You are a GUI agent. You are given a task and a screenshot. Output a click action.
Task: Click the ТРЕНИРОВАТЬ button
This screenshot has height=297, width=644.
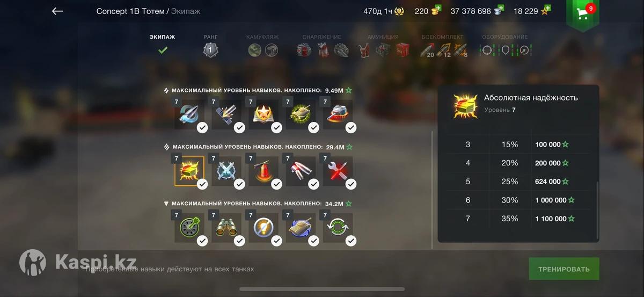564,269
